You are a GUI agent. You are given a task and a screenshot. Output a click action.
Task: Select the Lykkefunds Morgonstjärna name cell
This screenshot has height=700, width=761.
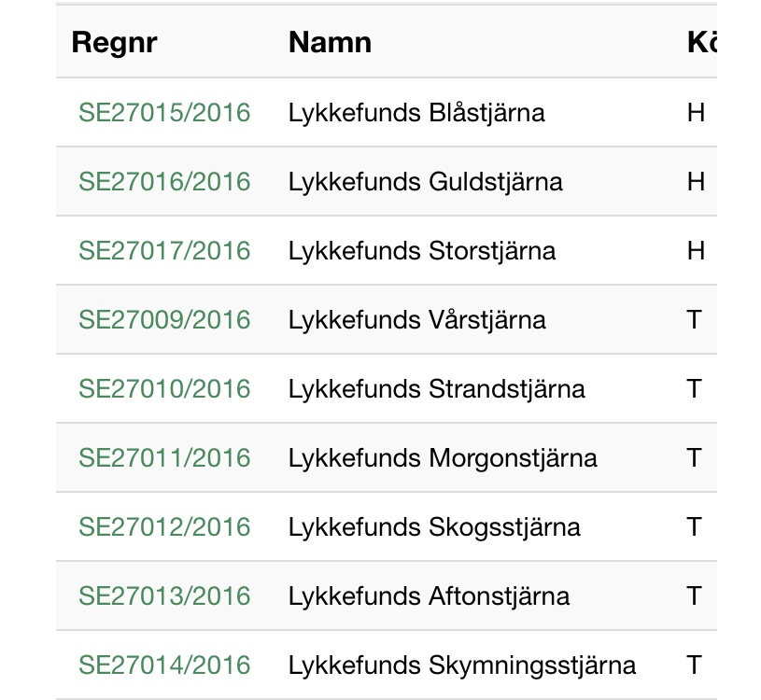click(443, 458)
